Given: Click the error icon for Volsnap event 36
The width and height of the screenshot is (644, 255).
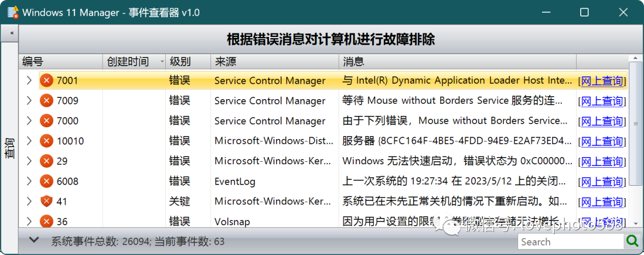Looking at the screenshot, I should point(47,222).
